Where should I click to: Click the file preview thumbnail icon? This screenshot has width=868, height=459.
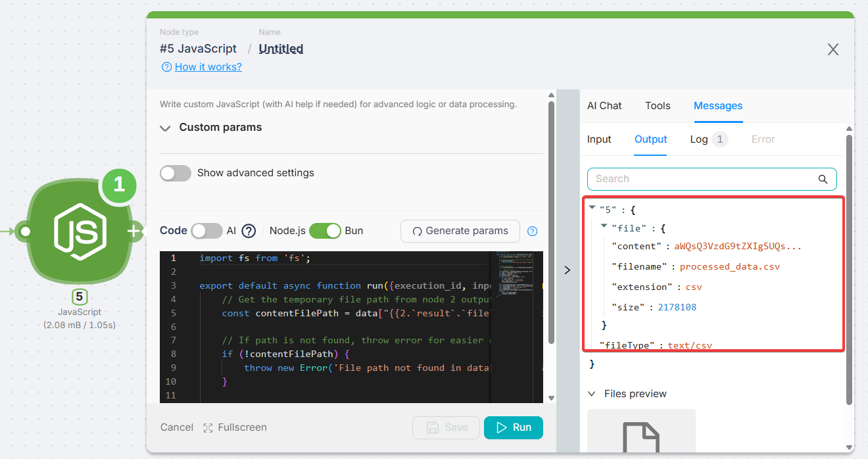(641, 434)
